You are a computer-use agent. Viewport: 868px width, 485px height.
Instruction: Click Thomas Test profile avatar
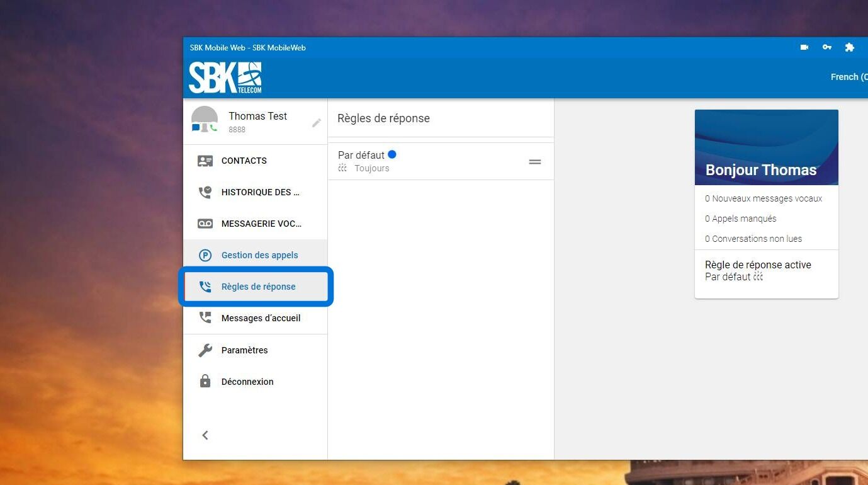(x=205, y=119)
